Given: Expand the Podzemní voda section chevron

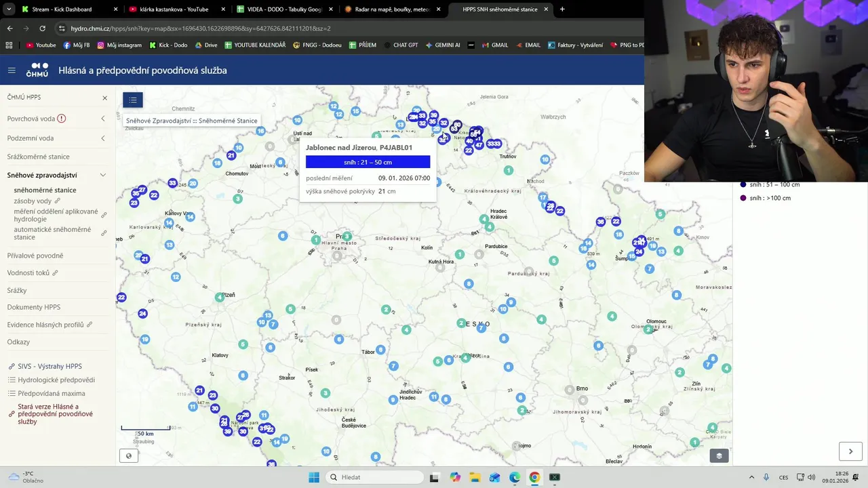Looking at the screenshot, I should click(103, 138).
